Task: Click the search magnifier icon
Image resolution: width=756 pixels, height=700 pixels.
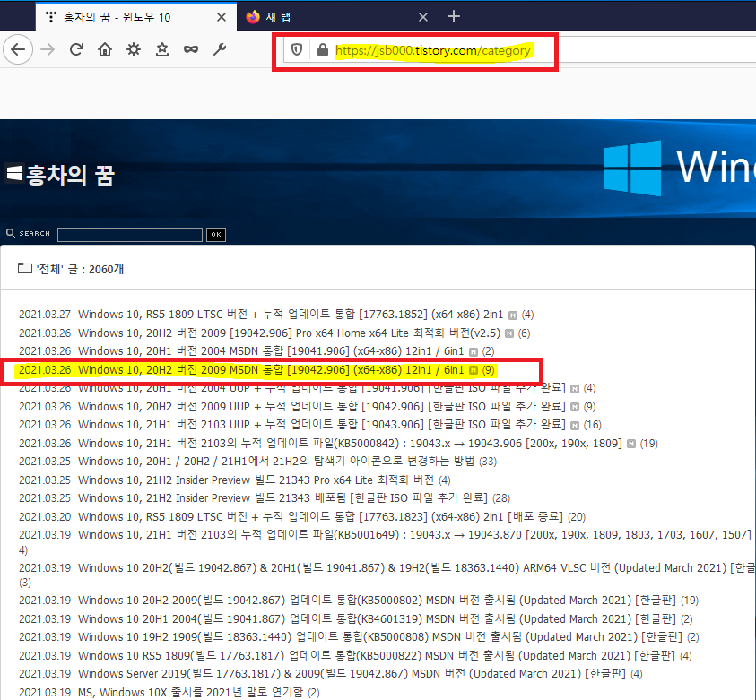Action: (x=11, y=233)
